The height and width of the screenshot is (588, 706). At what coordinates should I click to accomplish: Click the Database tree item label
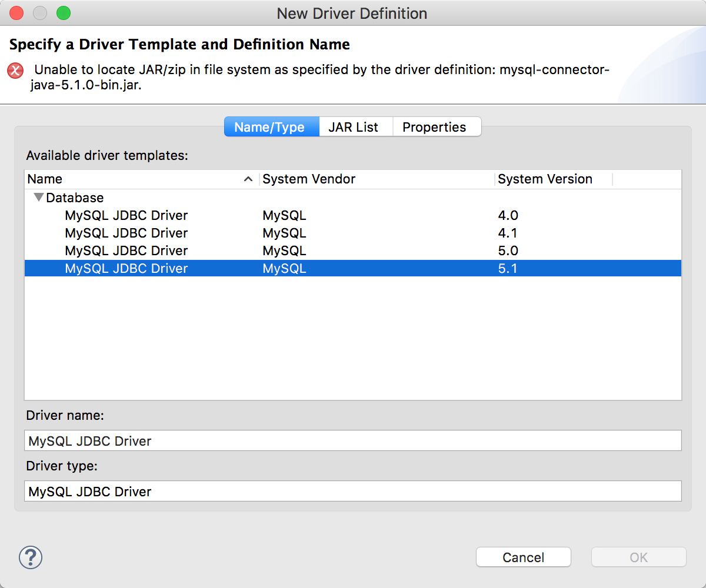click(75, 198)
